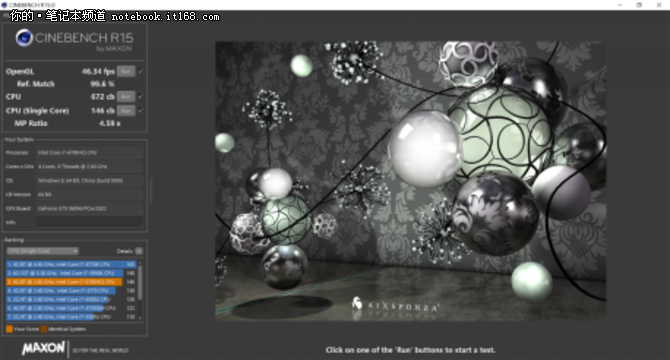The image size is (670, 360).
Task: Click the scroll down arrow in ranking list
Action: tap(140, 318)
